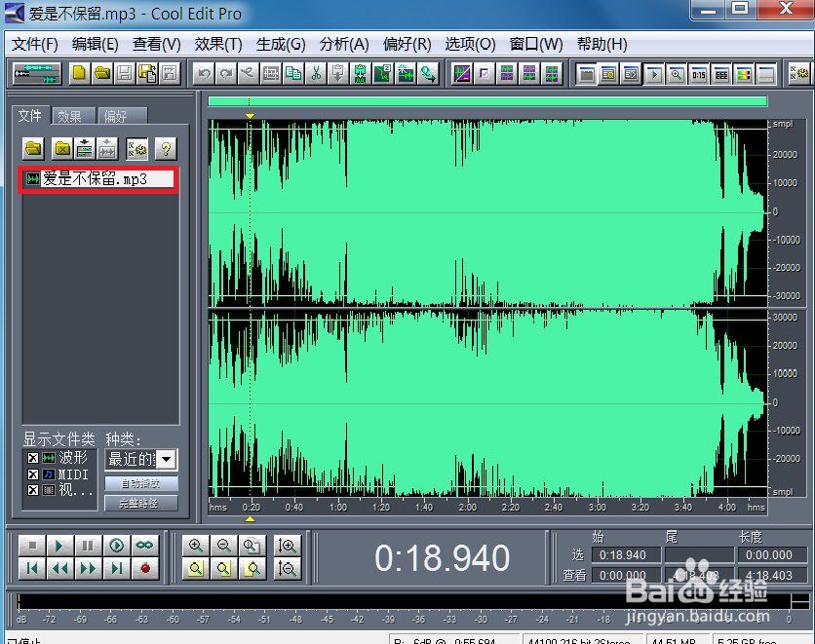
Task: Click the Paste toolbar icon
Action: (x=338, y=74)
